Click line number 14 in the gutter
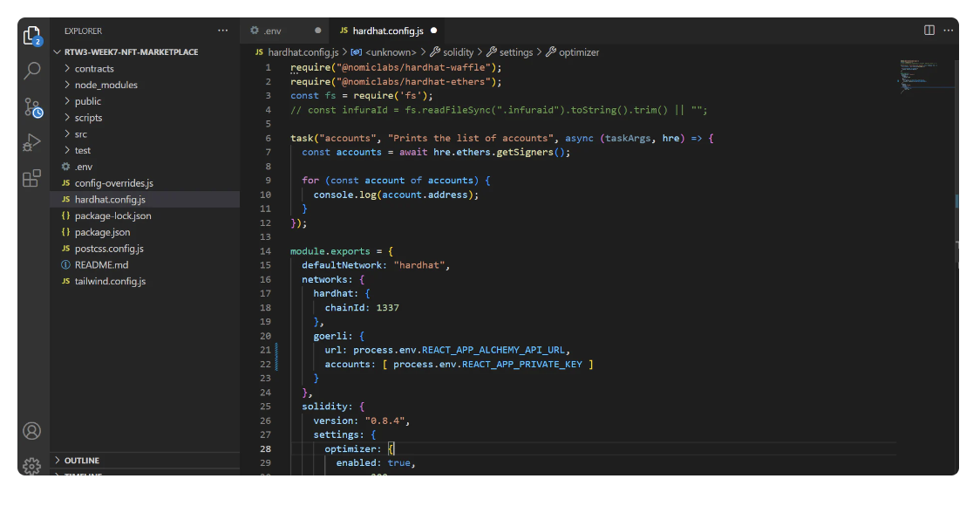Viewport: 980px width, 506px height. click(266, 250)
